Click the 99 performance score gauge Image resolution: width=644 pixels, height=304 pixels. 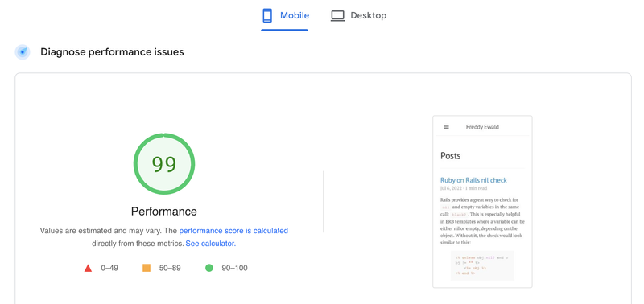[x=164, y=164]
